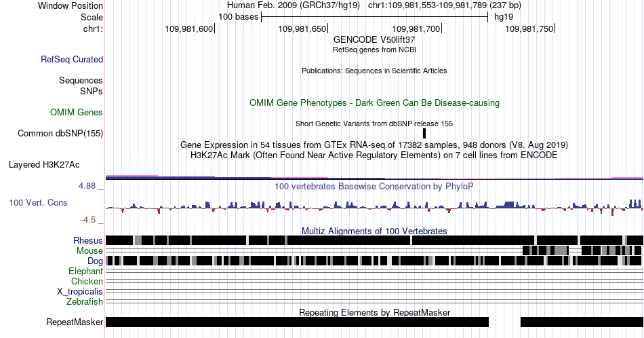Click the Elephant species label
644x338 pixels.
(x=86, y=271)
